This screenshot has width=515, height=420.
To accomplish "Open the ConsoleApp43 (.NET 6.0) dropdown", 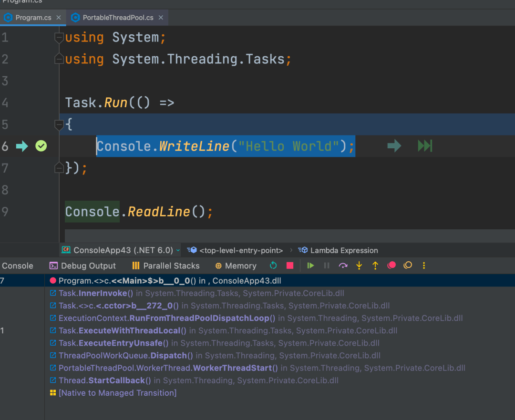I will point(121,250).
